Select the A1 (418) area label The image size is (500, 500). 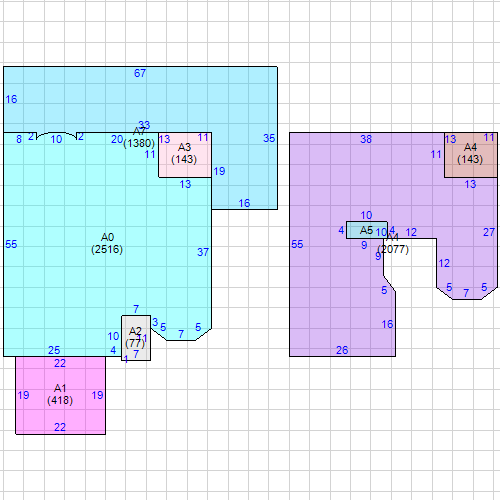coord(60,394)
